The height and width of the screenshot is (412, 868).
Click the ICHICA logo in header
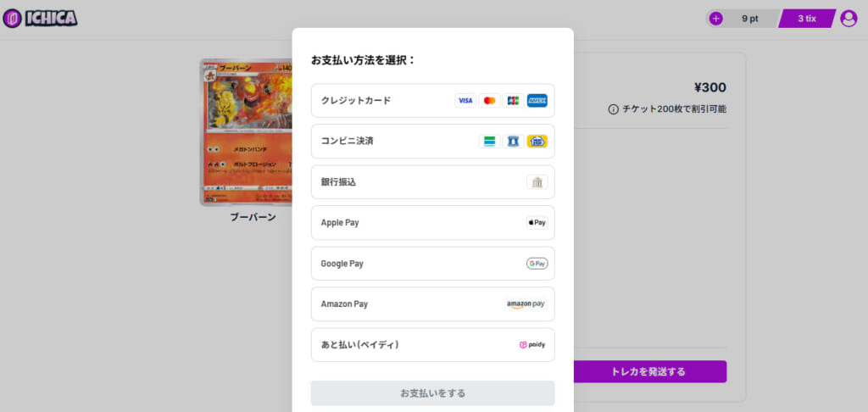41,18
